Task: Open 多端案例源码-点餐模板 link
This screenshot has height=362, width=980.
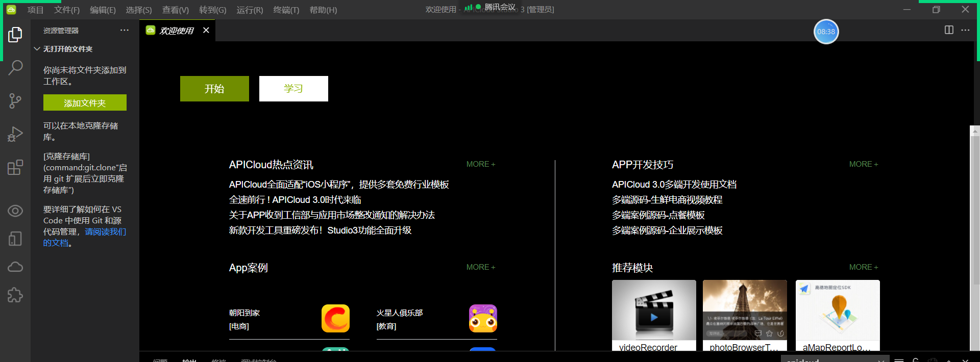Action: [658, 215]
